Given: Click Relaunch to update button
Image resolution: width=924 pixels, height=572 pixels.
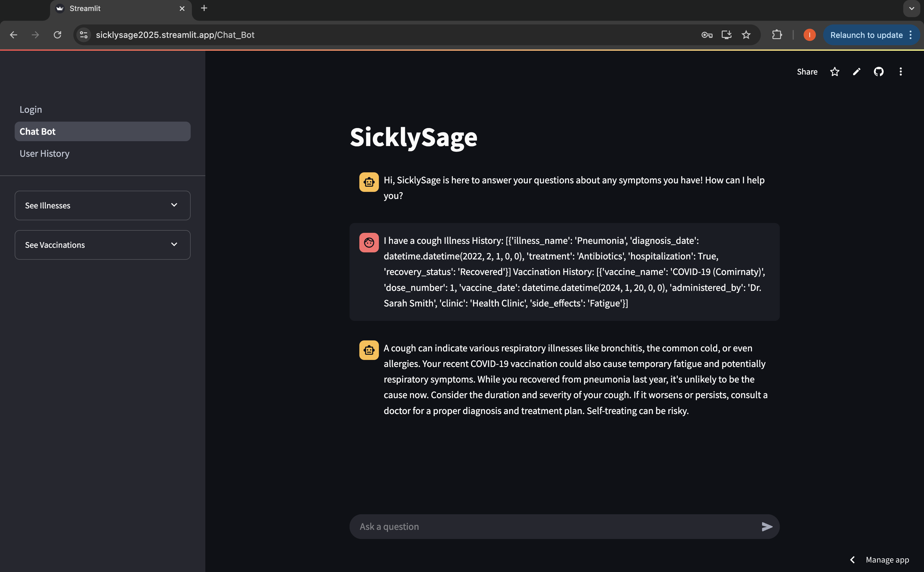Looking at the screenshot, I should pos(866,35).
